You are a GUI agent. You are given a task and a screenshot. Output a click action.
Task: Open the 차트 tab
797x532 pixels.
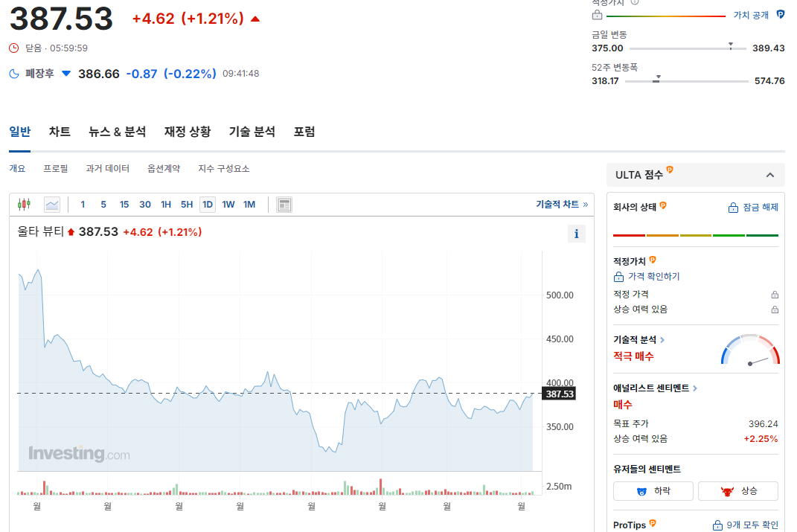click(60, 132)
